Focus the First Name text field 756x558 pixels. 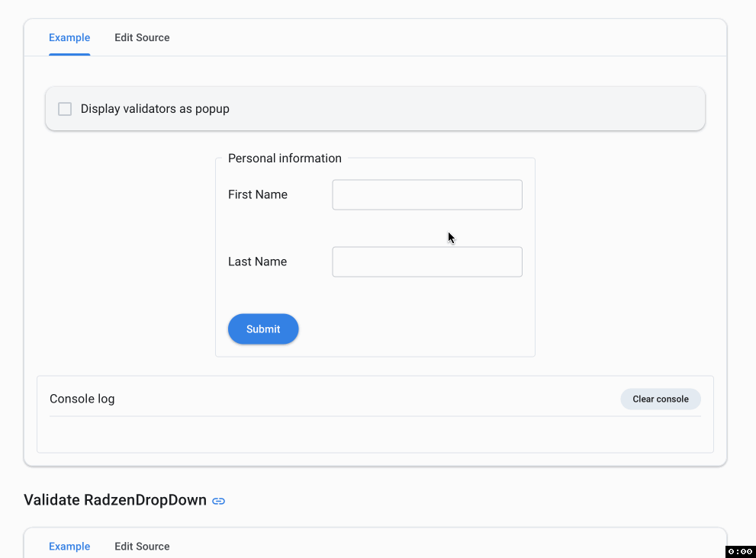pyautogui.click(x=427, y=195)
